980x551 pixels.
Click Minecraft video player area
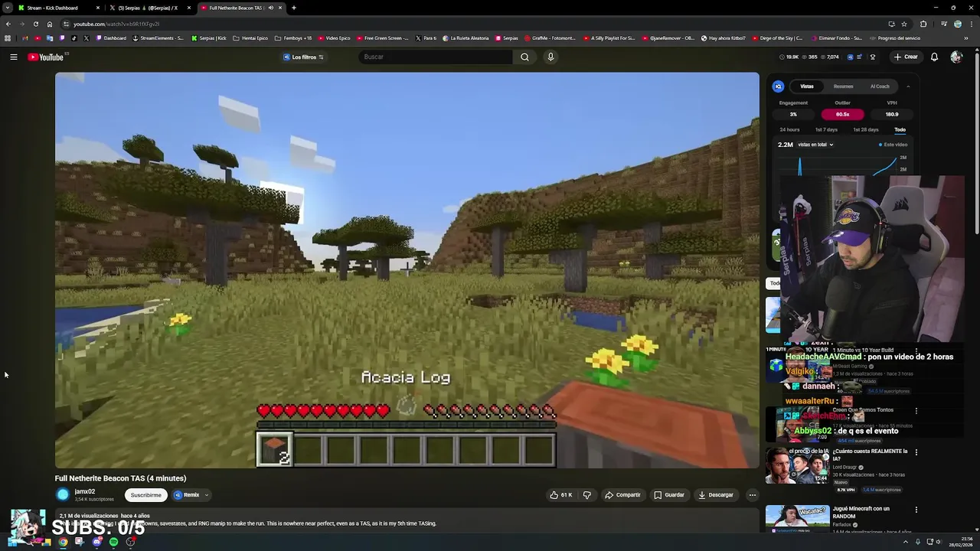point(407,270)
